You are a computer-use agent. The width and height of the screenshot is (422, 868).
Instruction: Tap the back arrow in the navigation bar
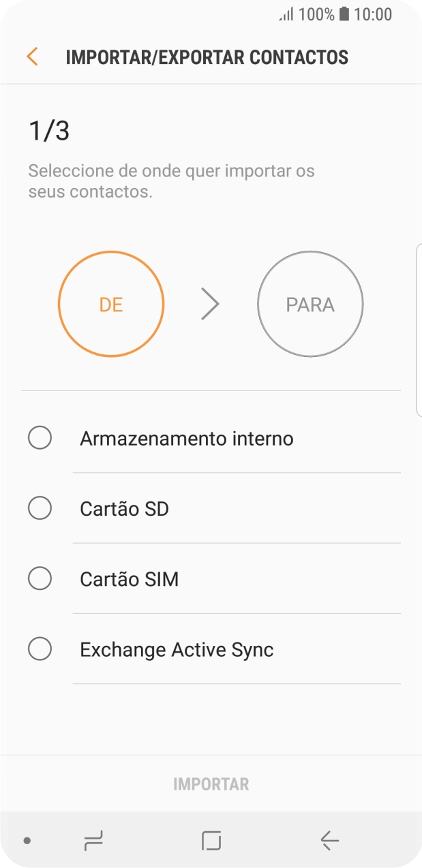tap(328, 841)
